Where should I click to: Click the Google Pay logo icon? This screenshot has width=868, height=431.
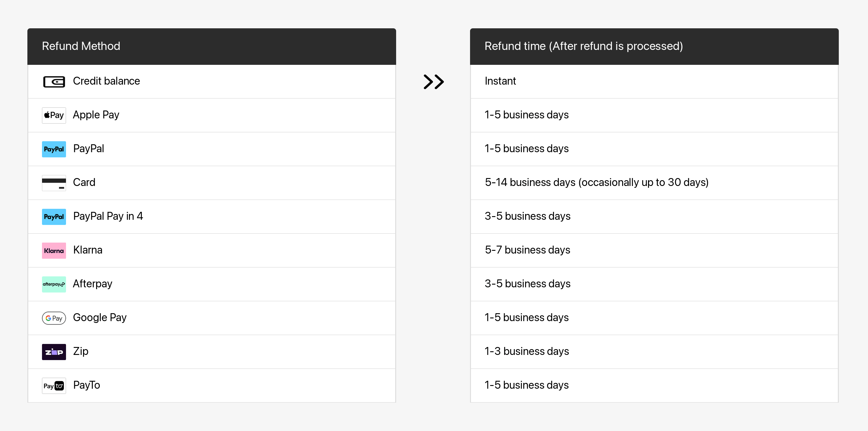click(54, 318)
